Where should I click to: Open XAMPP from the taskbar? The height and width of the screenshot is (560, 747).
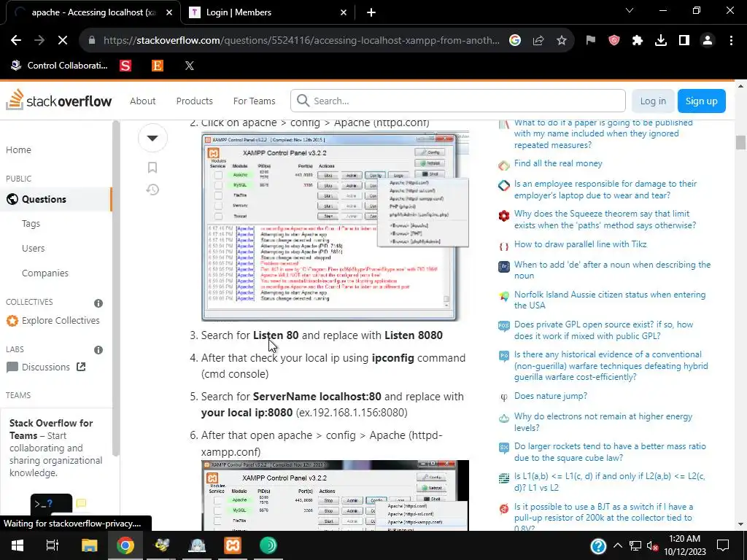coord(233,545)
